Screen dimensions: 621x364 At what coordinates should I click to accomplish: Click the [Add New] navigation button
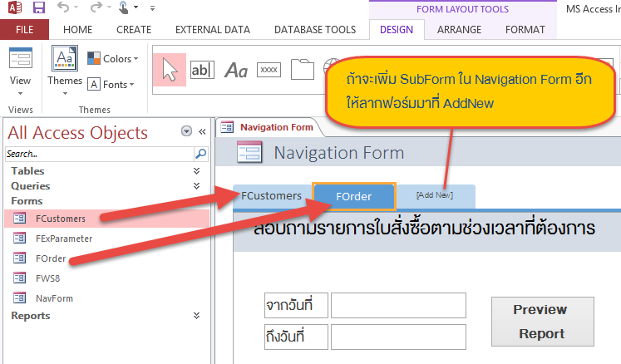435,195
